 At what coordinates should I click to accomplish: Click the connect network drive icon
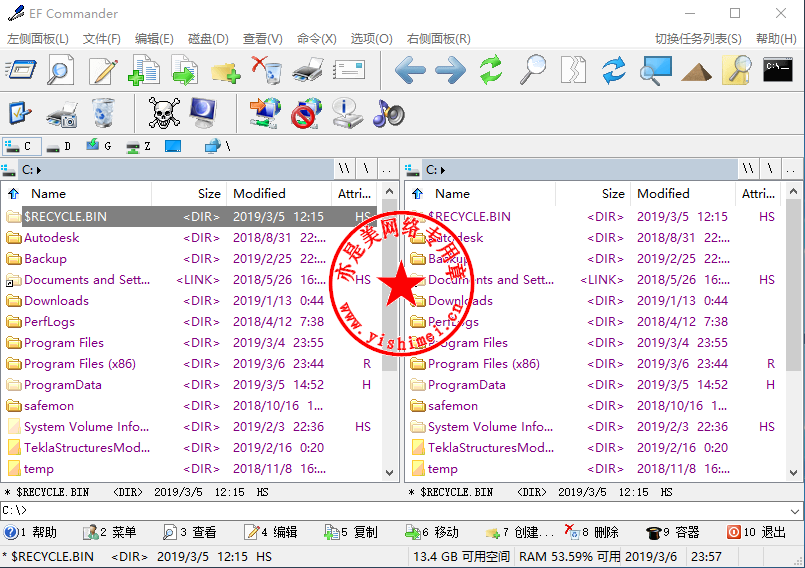point(265,113)
